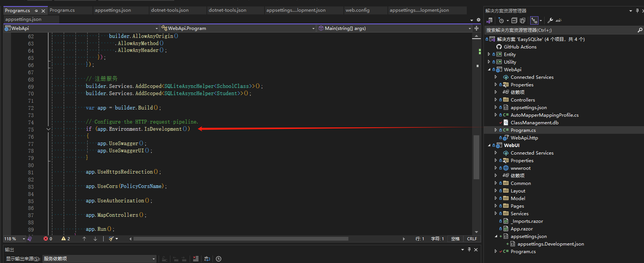Viewport: 644px width, 263px height.
Task: Open ClassManagement.db in Solution Explorer
Action: point(534,122)
